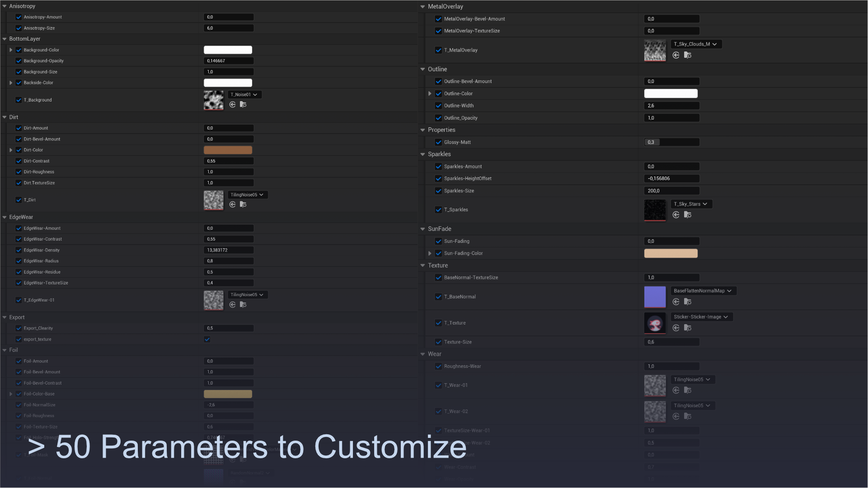Screen dimensions: 868x488
Task: Click browse-to-asset folder icon for T_Sparkles
Action: coord(688,215)
